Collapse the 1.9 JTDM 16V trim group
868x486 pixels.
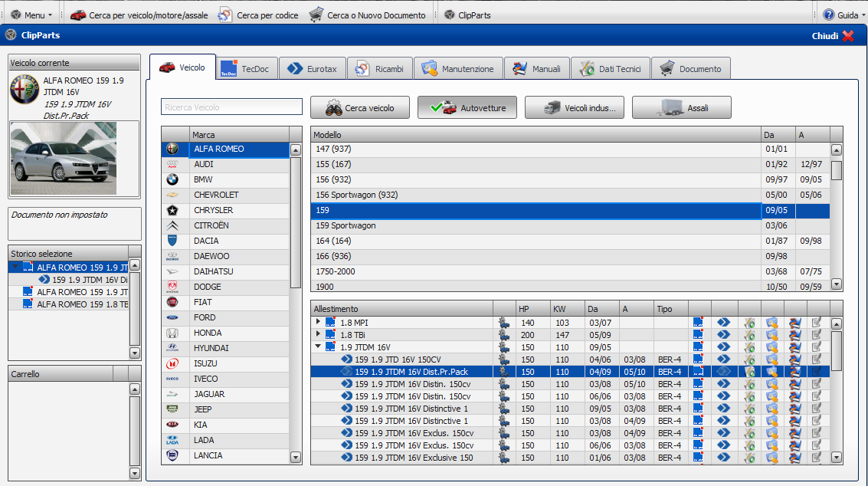[318, 346]
